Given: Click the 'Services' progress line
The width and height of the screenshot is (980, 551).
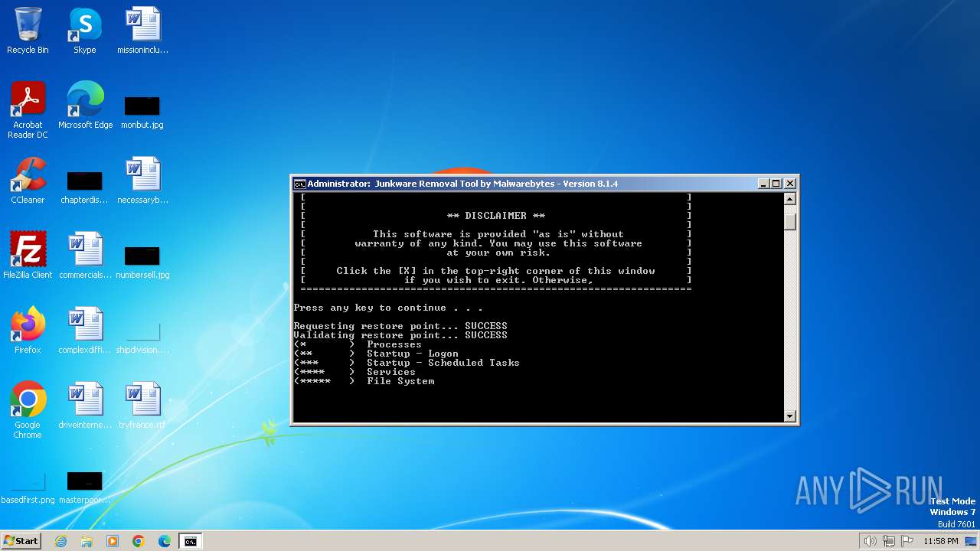Looking at the screenshot, I should [354, 372].
